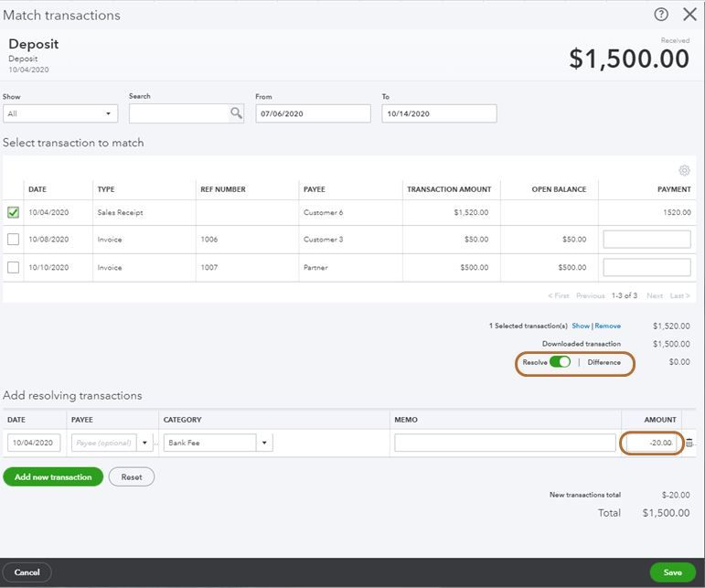Click the PAYEE column header in match table
This screenshot has height=588, width=705.
pos(315,189)
